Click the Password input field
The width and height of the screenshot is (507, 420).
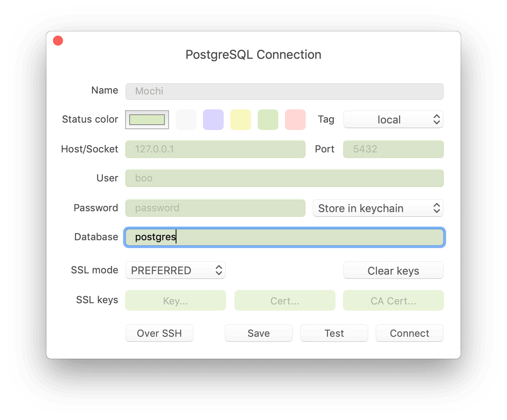(215, 208)
